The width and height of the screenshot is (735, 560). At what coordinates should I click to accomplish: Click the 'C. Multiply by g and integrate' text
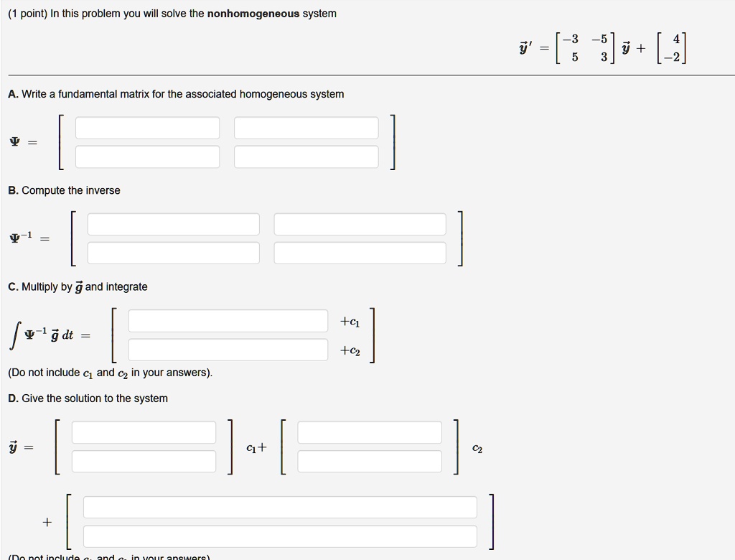[78, 286]
